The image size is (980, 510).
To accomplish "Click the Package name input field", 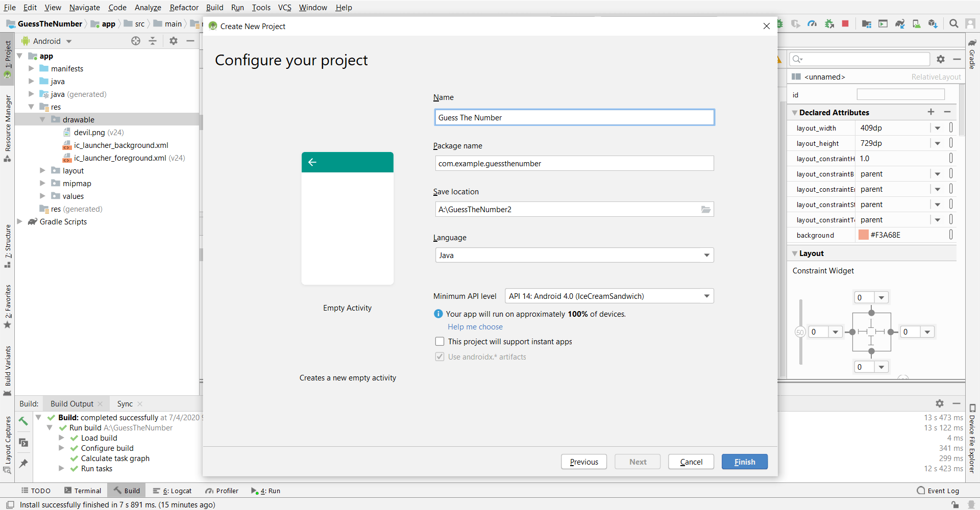I will click(574, 164).
